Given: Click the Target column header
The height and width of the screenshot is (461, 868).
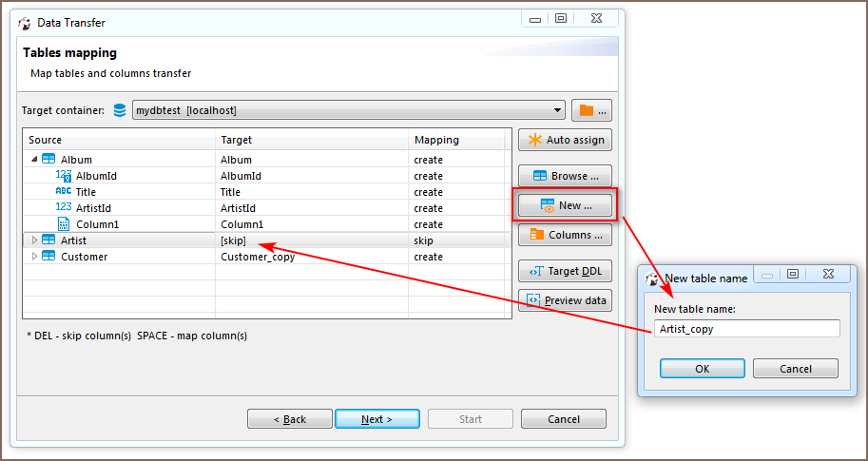Looking at the screenshot, I should [x=311, y=140].
